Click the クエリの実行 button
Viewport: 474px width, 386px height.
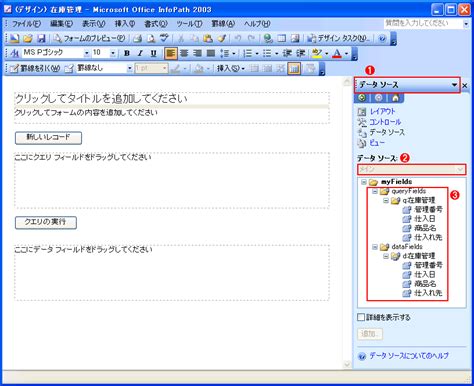point(46,222)
